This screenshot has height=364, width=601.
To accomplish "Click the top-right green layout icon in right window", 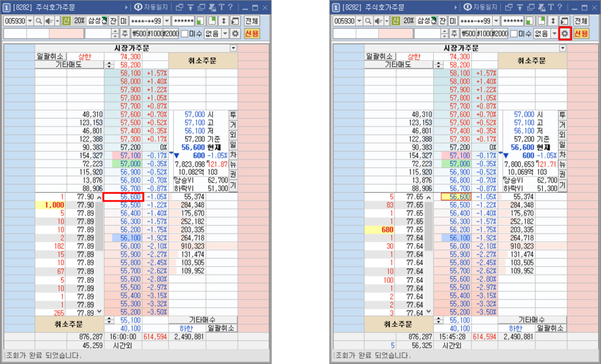I will point(541,21).
